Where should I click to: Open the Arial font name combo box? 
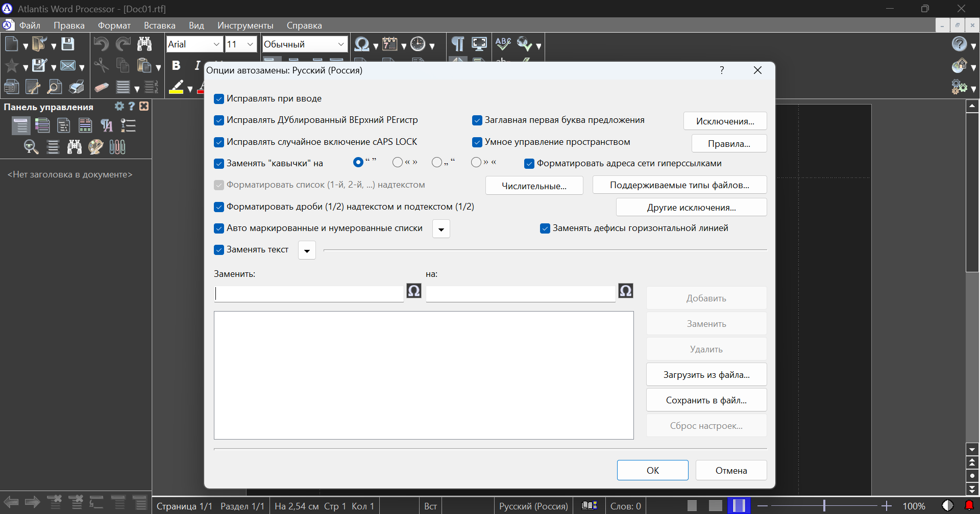[x=194, y=44]
